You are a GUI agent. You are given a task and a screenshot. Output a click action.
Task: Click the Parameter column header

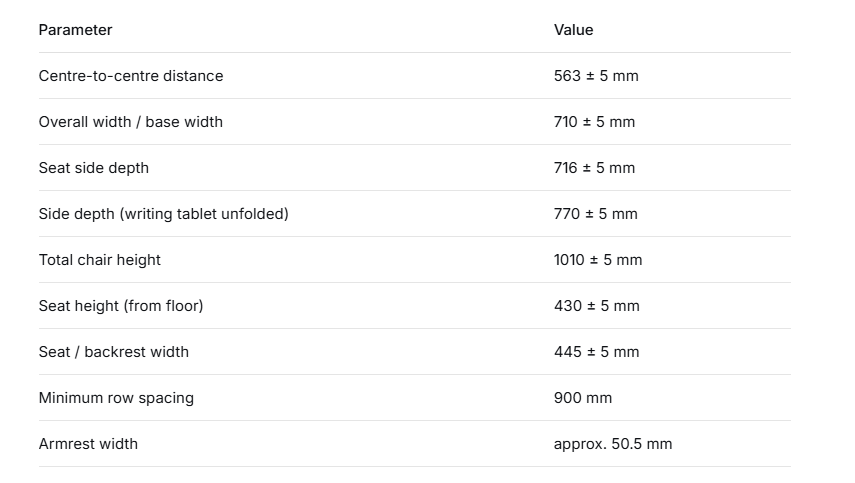[75, 30]
